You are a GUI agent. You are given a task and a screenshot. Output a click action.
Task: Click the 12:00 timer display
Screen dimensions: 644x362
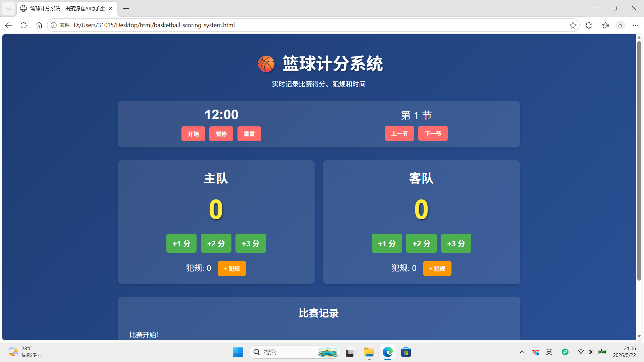point(221,115)
